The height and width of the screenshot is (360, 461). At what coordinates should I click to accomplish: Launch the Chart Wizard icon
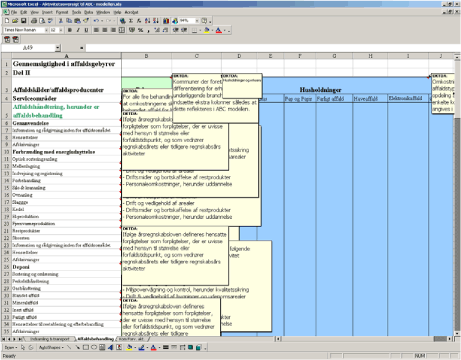pos(166,21)
